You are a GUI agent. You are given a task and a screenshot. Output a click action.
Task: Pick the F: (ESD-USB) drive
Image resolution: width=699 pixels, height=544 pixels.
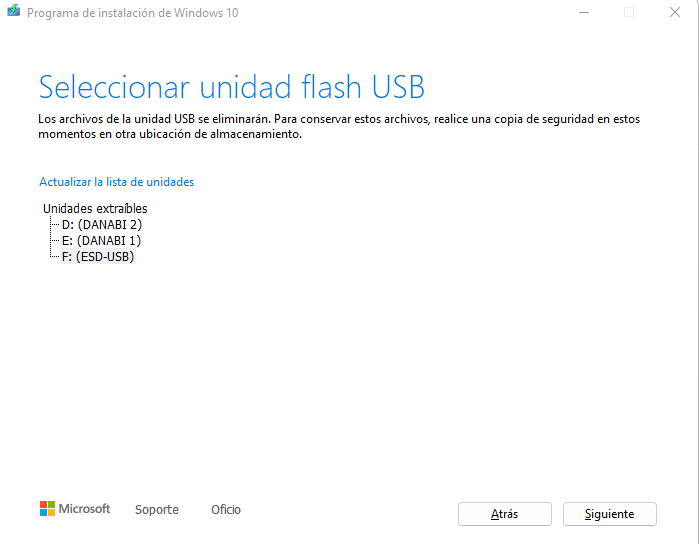tap(98, 257)
